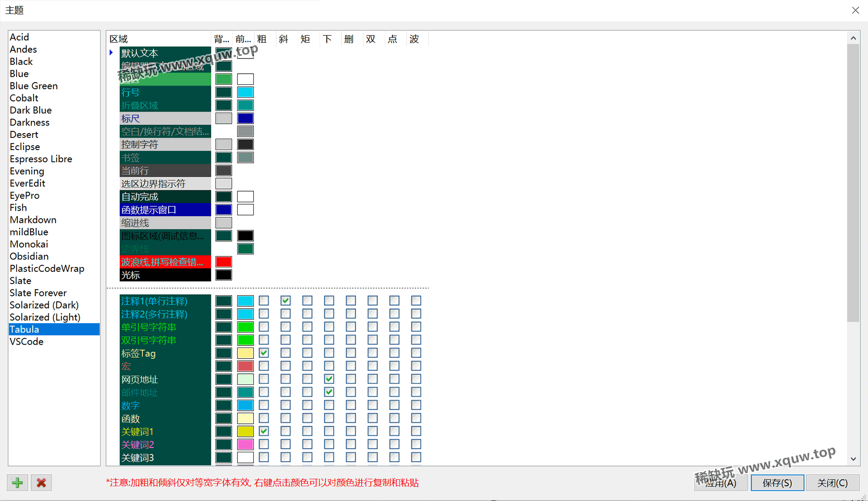This screenshot has width=868, height=501.
Task: Select the Espresso Libre theme
Action: (54, 159)
